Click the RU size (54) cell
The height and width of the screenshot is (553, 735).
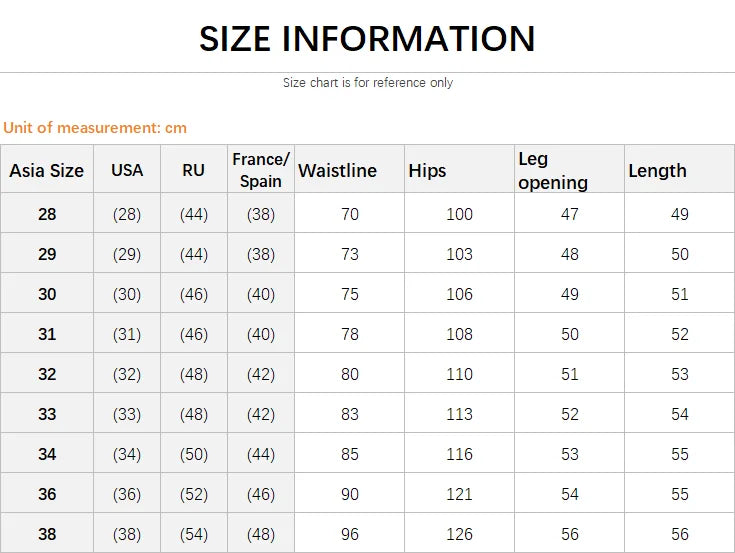pos(193,534)
